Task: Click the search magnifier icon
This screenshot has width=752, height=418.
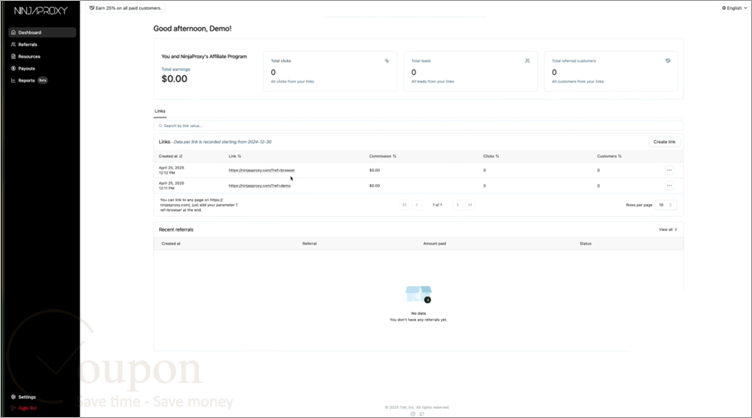Action: click(160, 126)
